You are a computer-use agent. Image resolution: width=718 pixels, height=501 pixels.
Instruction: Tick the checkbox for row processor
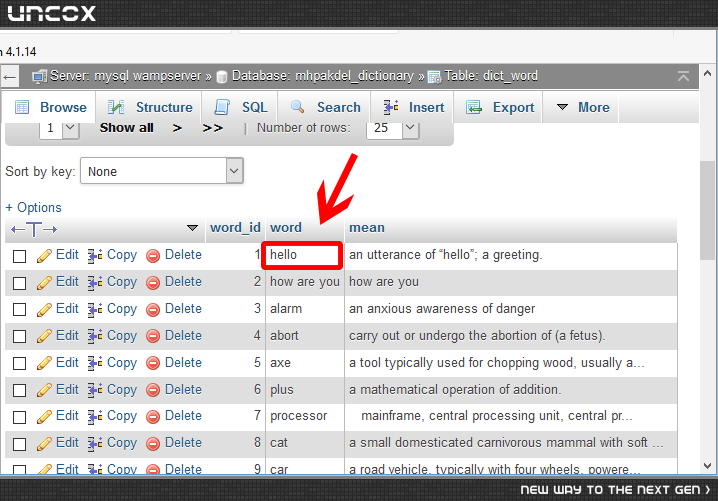click(x=19, y=417)
